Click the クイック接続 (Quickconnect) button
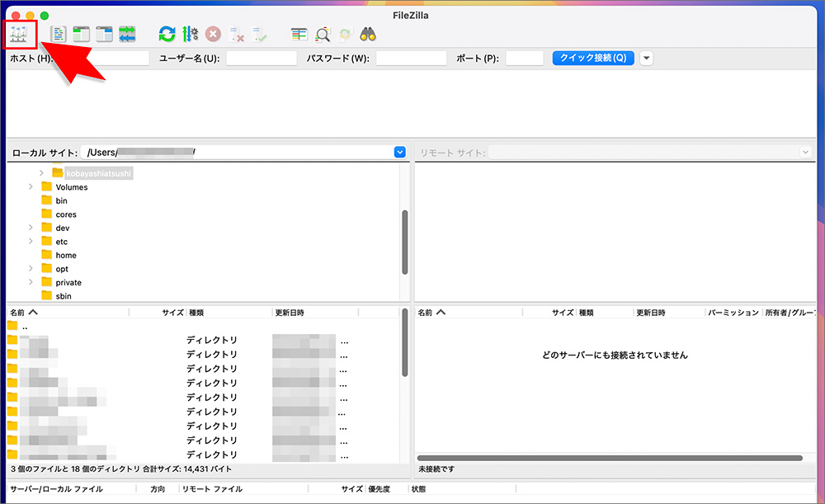 click(593, 58)
